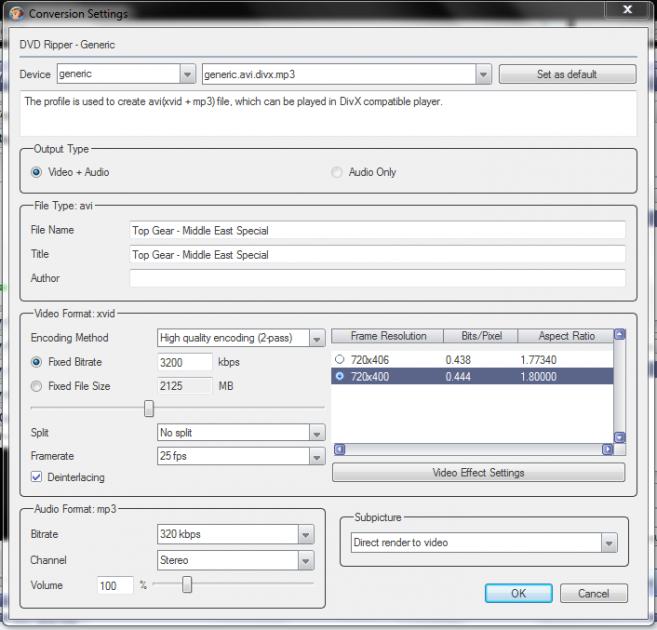This screenshot has height=630, width=657.
Task: Click the audio Volume slider handle
Action: (x=186, y=585)
